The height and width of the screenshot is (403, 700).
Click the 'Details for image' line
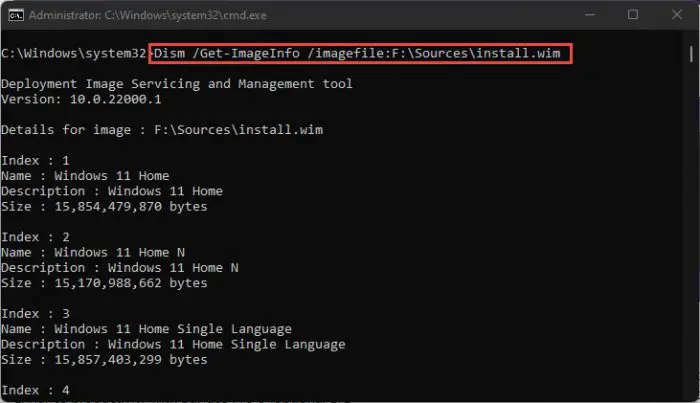pos(162,130)
